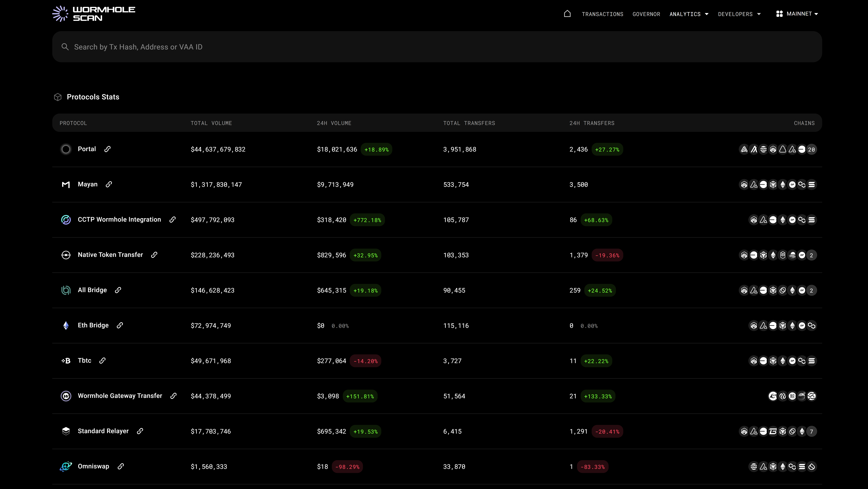
Task: Click the Total Transfers column header
Action: pos(469,123)
